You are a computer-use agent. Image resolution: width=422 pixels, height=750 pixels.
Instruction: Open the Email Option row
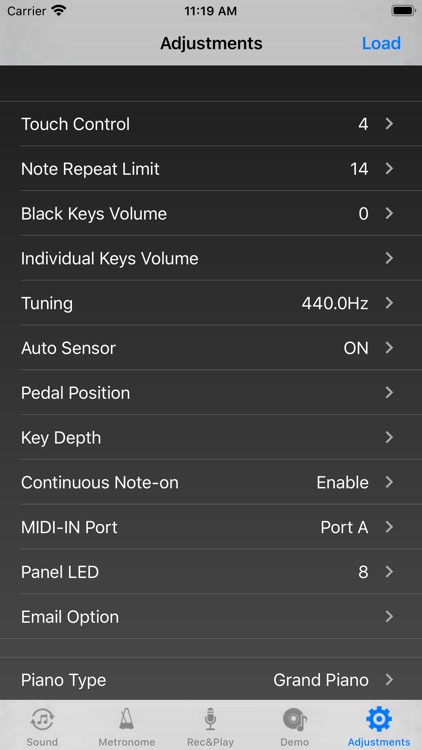point(211,617)
